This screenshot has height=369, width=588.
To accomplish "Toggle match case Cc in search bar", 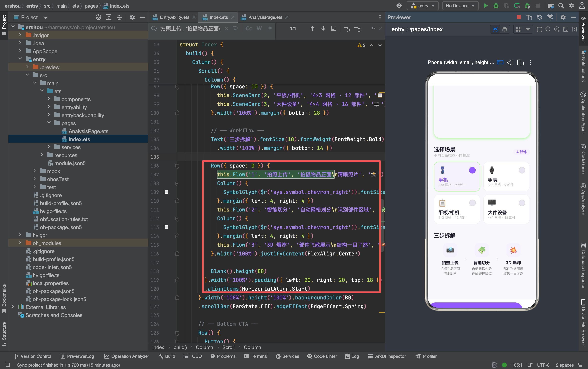I will 249,29.
